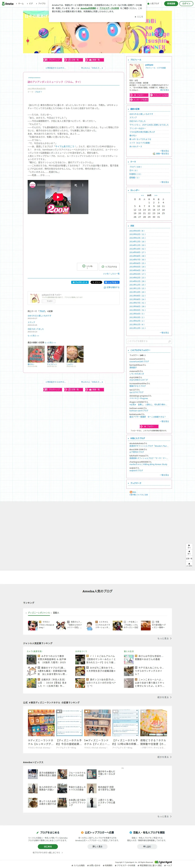This screenshot has width=195, height=868.
Task: Open ピグ in the top navigation
Action: (x=31, y=3)
